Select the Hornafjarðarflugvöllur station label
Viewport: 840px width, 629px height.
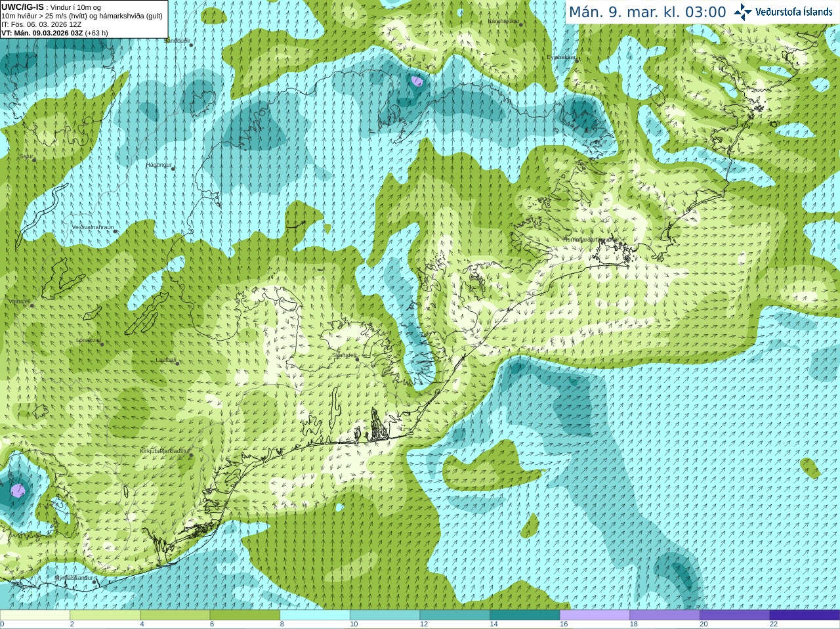[591, 240]
